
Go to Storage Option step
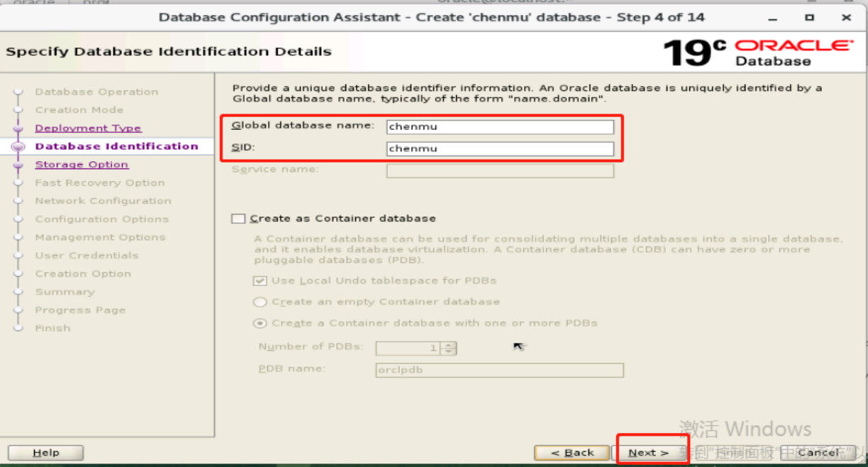tap(82, 165)
